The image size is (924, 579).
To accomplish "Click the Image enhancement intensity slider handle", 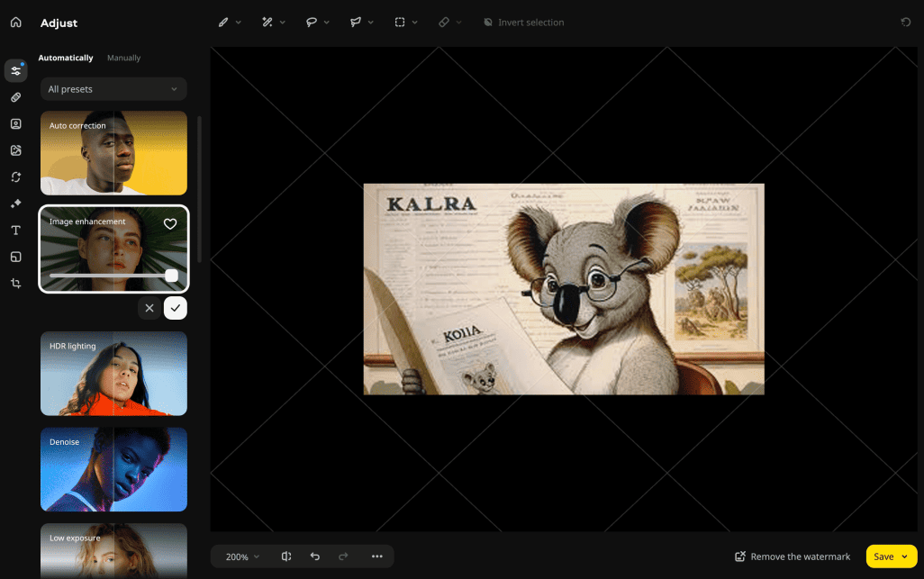I will tap(171, 276).
